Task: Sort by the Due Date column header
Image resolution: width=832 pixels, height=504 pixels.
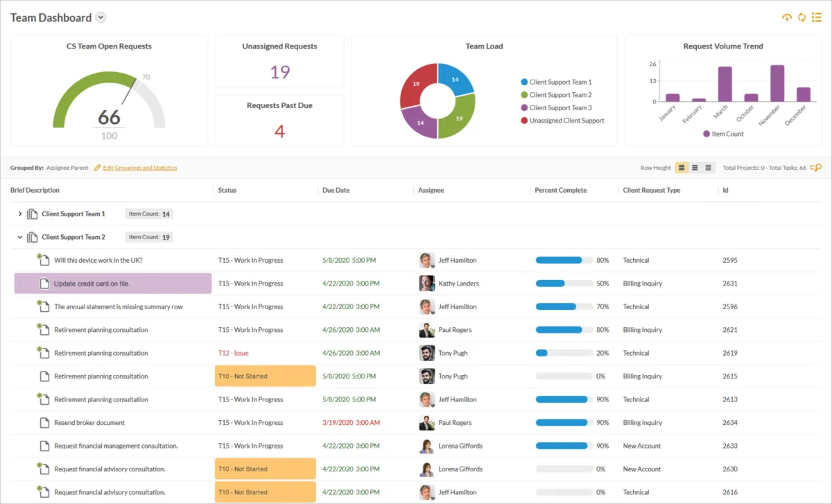Action: pos(336,190)
